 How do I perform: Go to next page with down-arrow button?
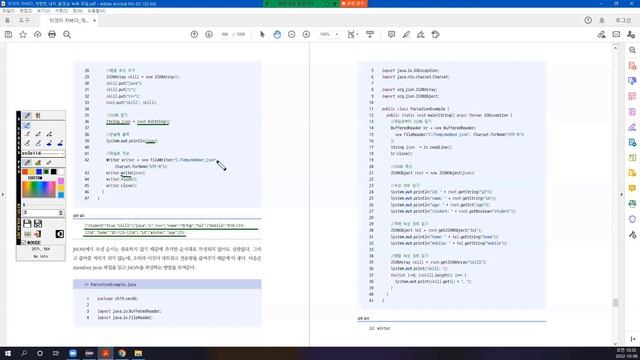(x=209, y=35)
